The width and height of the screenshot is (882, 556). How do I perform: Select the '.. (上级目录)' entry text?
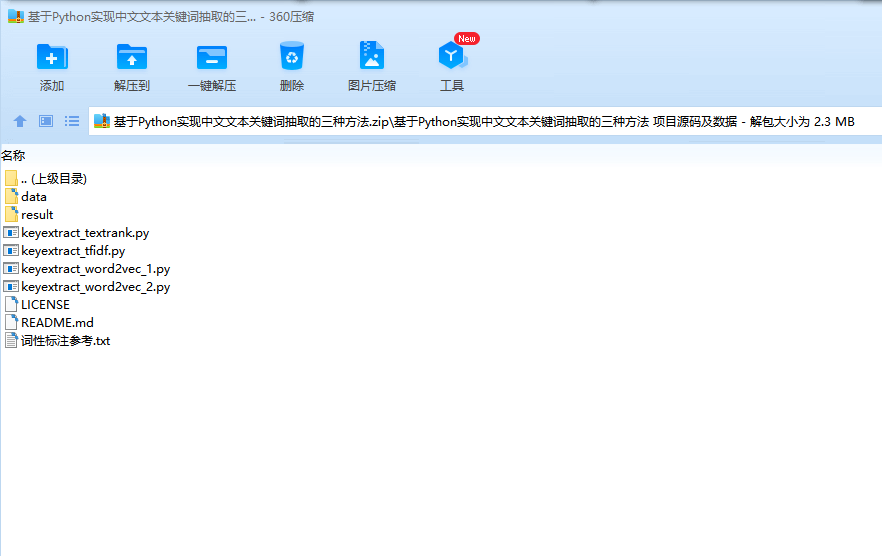click(54, 178)
